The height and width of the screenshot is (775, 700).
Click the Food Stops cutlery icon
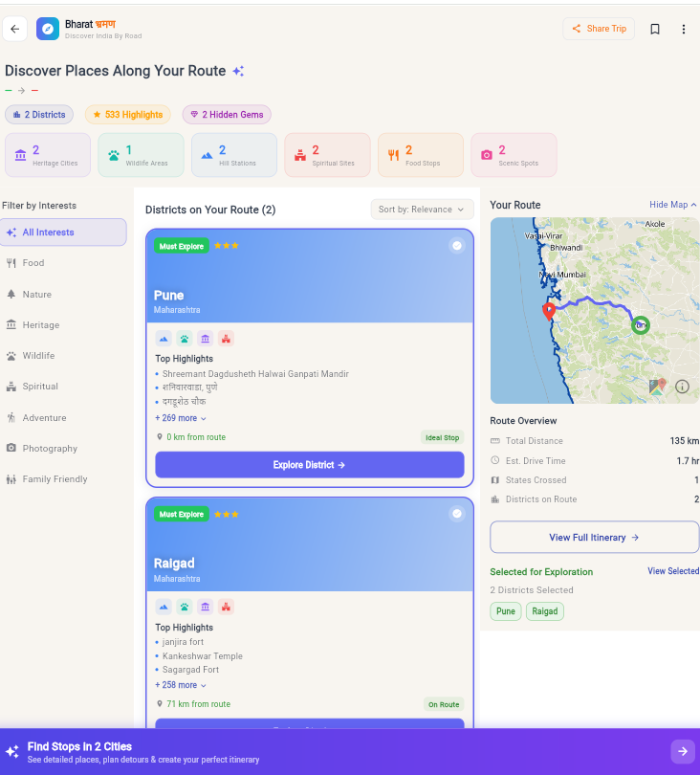tap(393, 155)
